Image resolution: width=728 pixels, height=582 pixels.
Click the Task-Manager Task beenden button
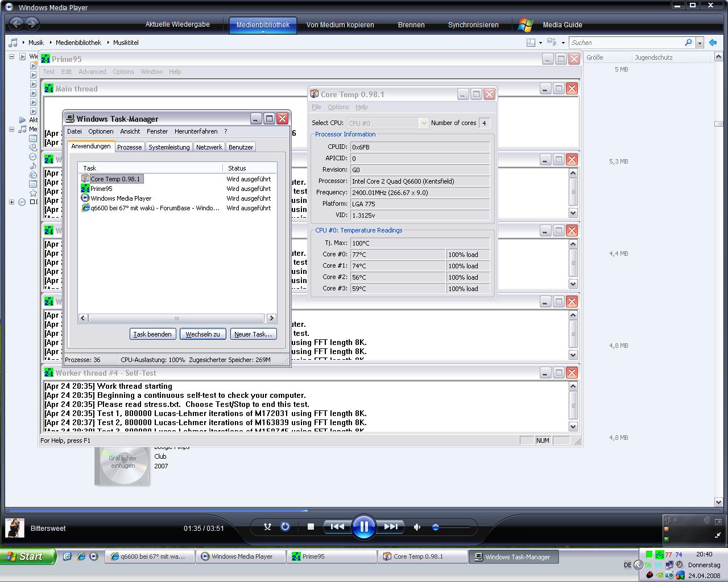pyautogui.click(x=152, y=334)
